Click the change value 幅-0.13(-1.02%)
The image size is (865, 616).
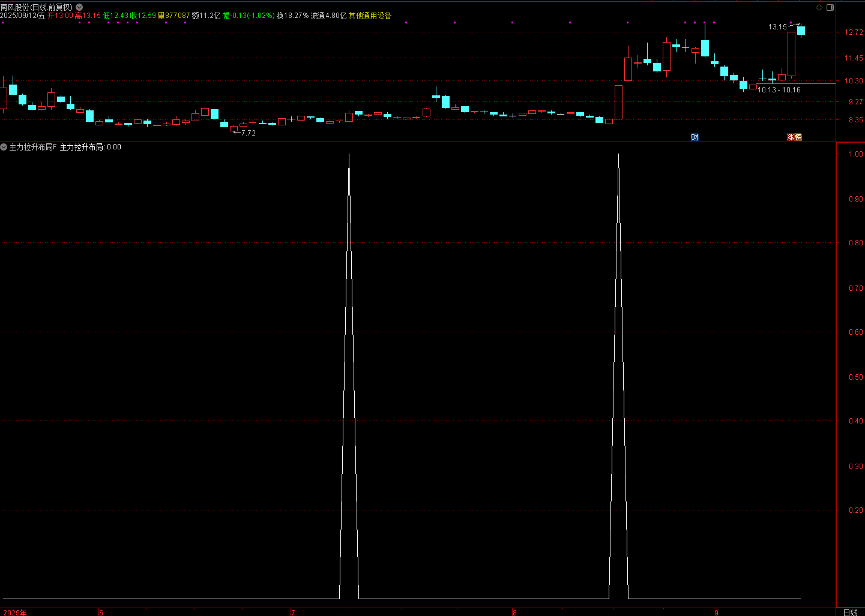pyautogui.click(x=249, y=16)
